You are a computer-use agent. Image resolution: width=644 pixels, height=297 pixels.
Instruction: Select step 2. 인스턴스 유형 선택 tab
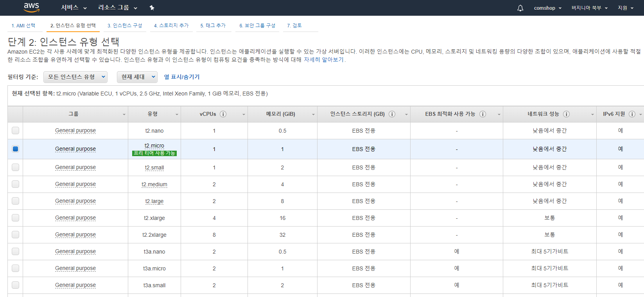coord(73,25)
